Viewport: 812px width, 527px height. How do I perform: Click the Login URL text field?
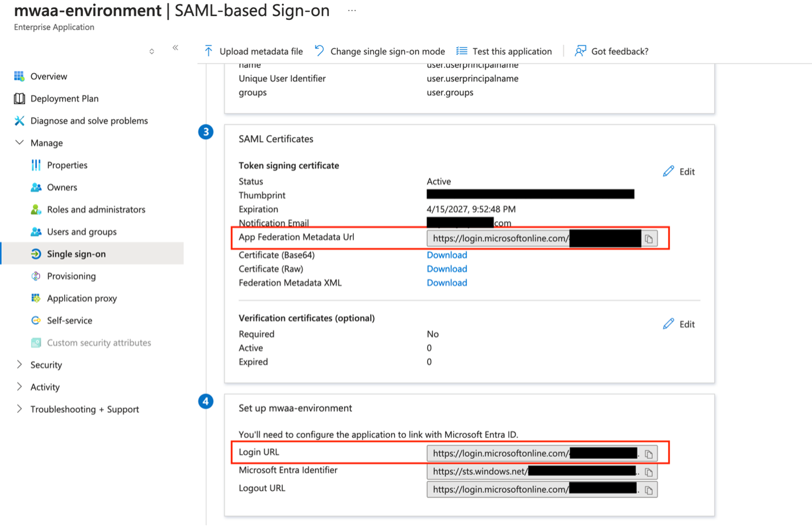[542, 453]
